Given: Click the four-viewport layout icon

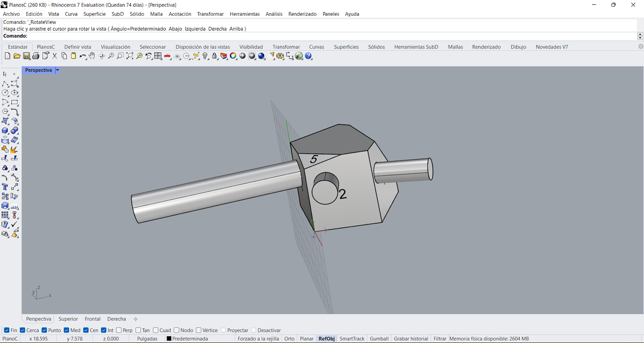Looking at the screenshot, I should [158, 56].
